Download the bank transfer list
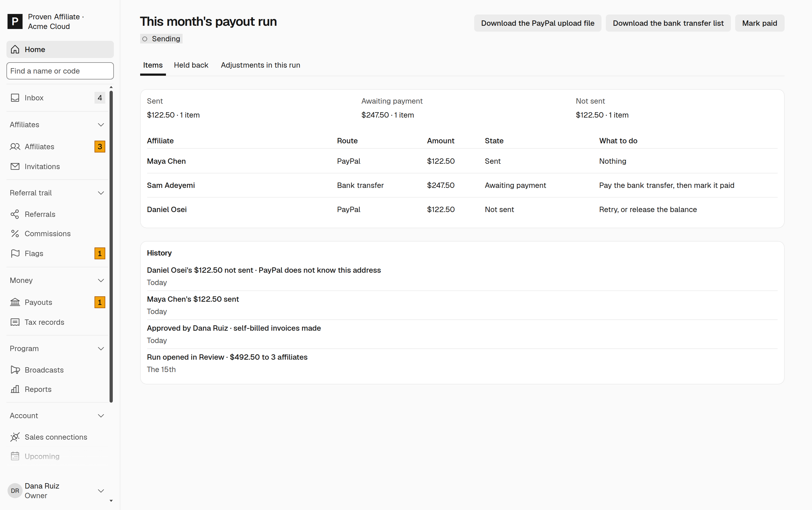 (x=668, y=23)
